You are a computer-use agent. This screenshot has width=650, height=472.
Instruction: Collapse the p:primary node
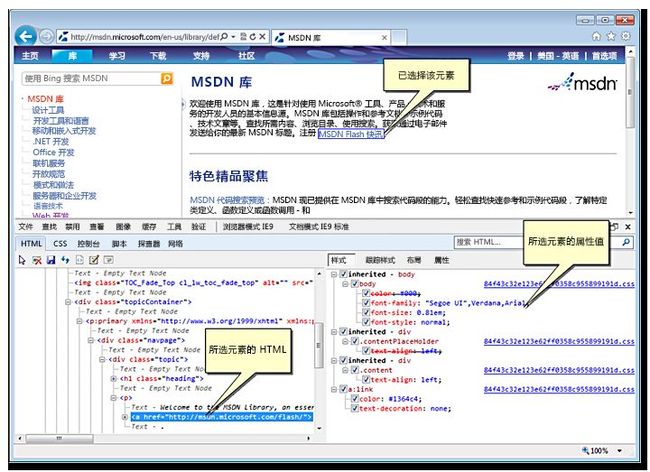(80, 321)
